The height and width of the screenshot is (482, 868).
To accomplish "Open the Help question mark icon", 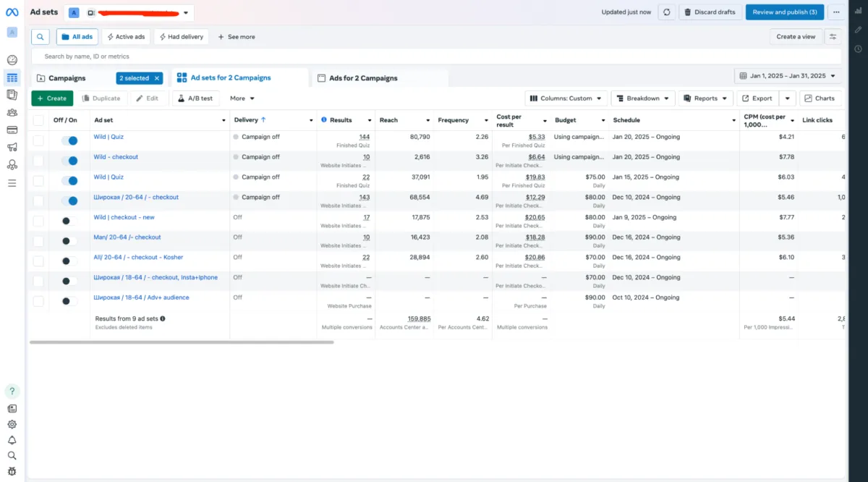I will pyautogui.click(x=12, y=391).
